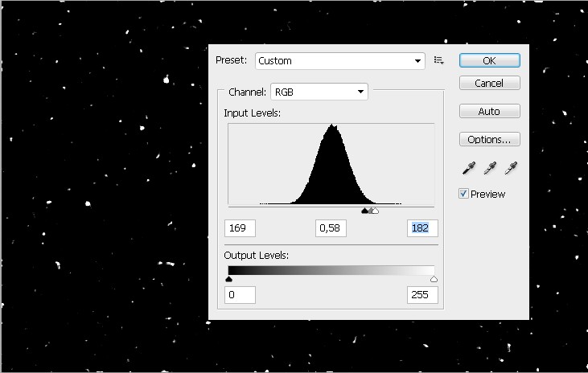The width and height of the screenshot is (588, 373).
Task: Open the preset options menu icon
Action: pos(439,60)
